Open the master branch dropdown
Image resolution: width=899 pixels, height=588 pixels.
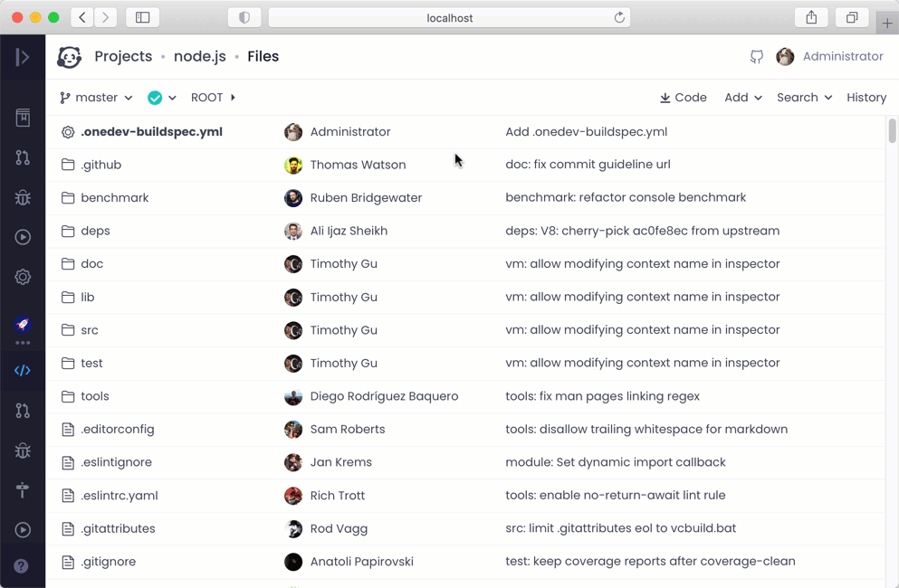pyautogui.click(x=96, y=98)
